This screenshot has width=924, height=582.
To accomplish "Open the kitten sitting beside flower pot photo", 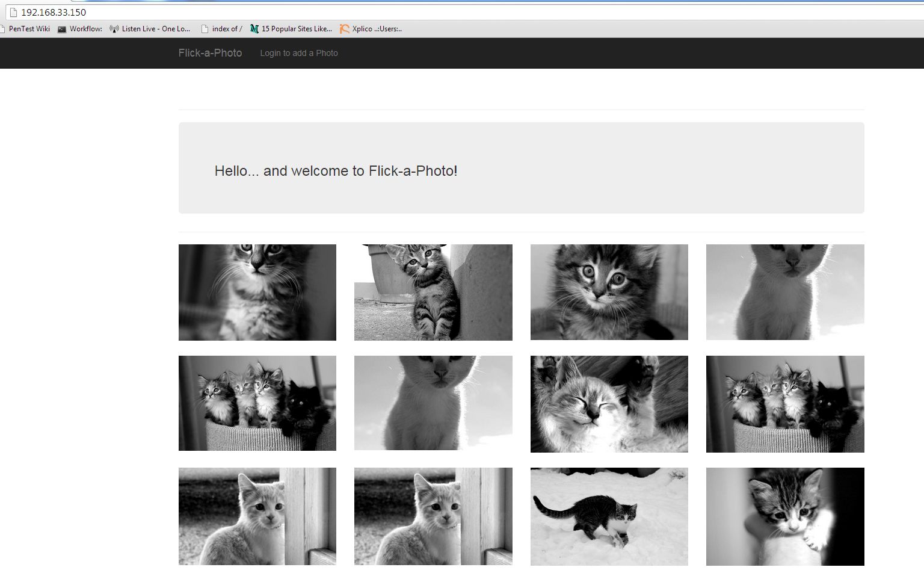I will tap(433, 293).
